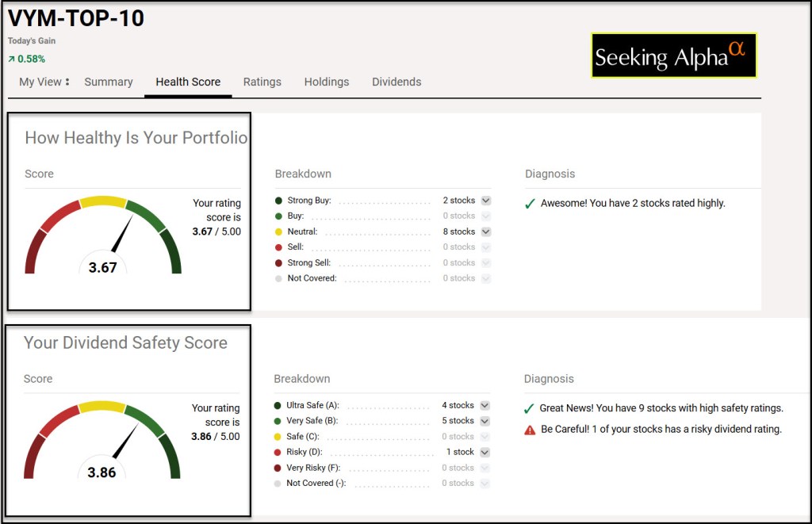Click the portfolio health score gauge 3.67
The width and height of the screenshot is (812, 524).
(x=103, y=238)
